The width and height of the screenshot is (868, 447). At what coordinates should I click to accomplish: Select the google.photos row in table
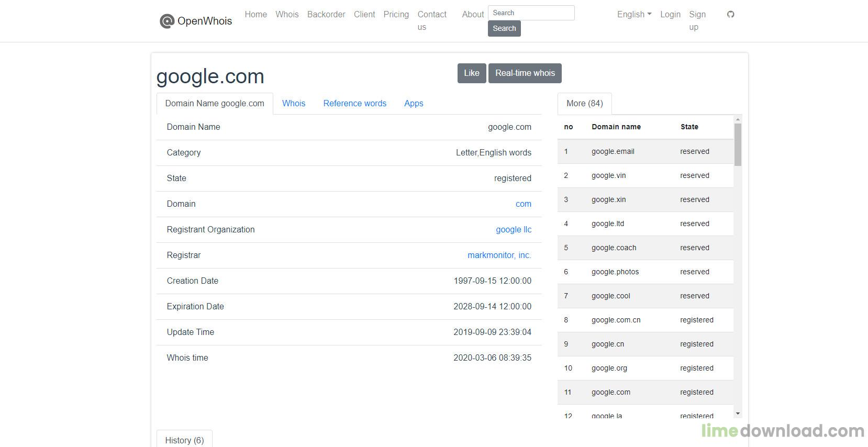615,272
